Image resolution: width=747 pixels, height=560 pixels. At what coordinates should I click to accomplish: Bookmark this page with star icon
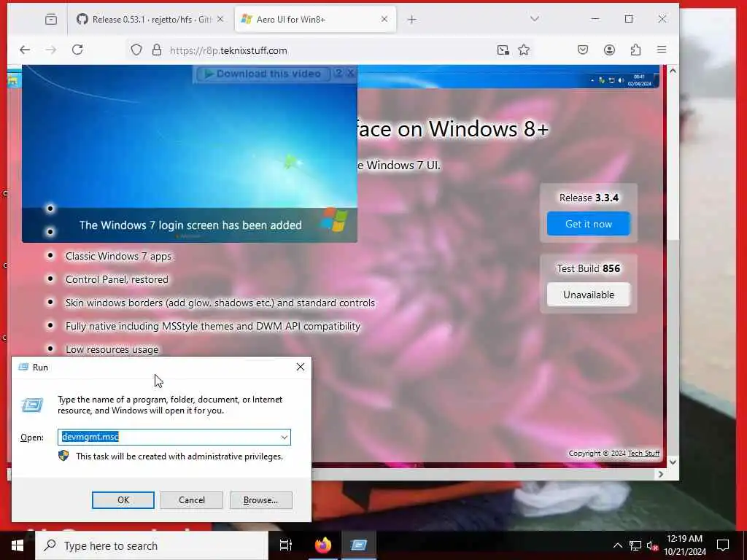click(524, 50)
